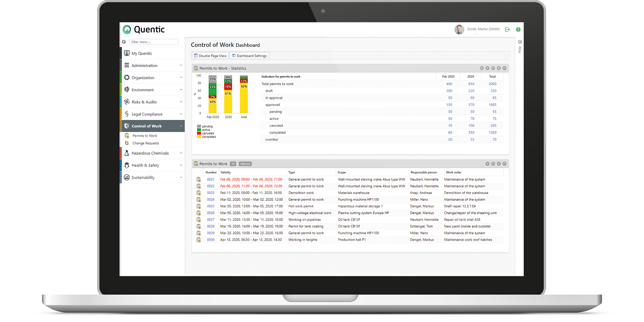Viewport: 644px width, 322px height.
Task: Click the Organization module icon
Action: 127,77
